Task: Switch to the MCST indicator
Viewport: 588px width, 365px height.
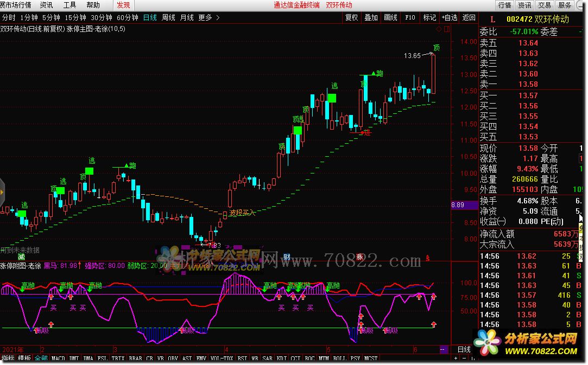Action: [x=371, y=358]
